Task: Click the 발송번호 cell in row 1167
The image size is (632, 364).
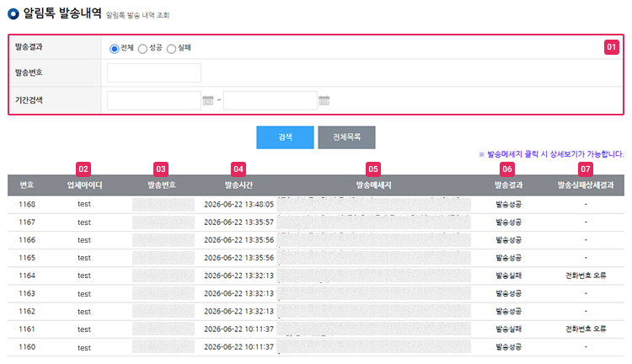Action: [163, 222]
